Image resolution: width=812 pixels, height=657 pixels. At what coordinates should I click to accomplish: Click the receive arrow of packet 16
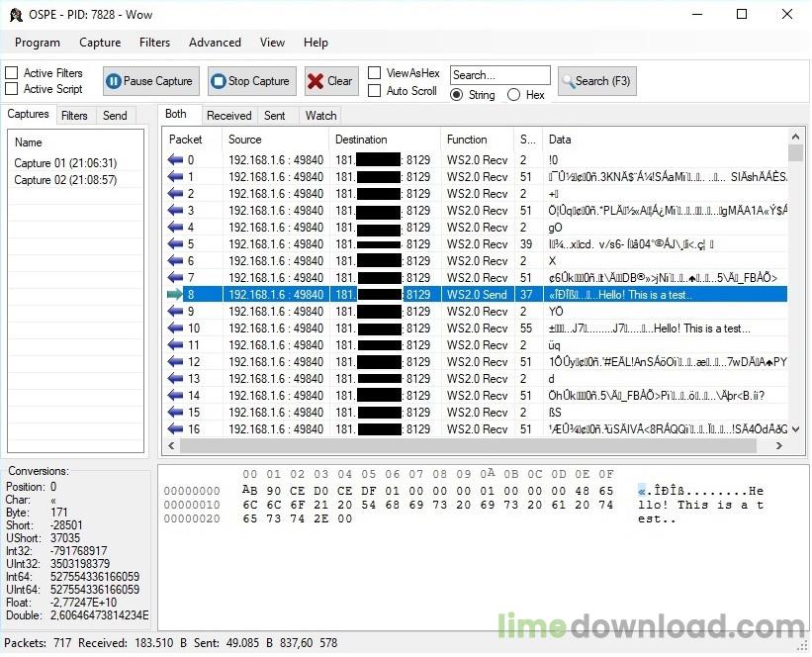click(175, 429)
